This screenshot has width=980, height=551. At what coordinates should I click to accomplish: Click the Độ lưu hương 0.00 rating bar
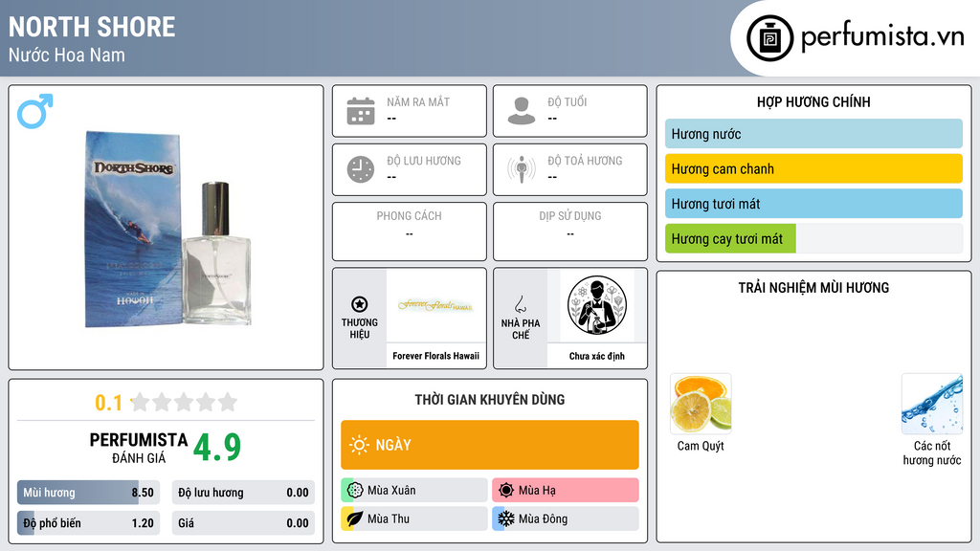[x=243, y=493]
